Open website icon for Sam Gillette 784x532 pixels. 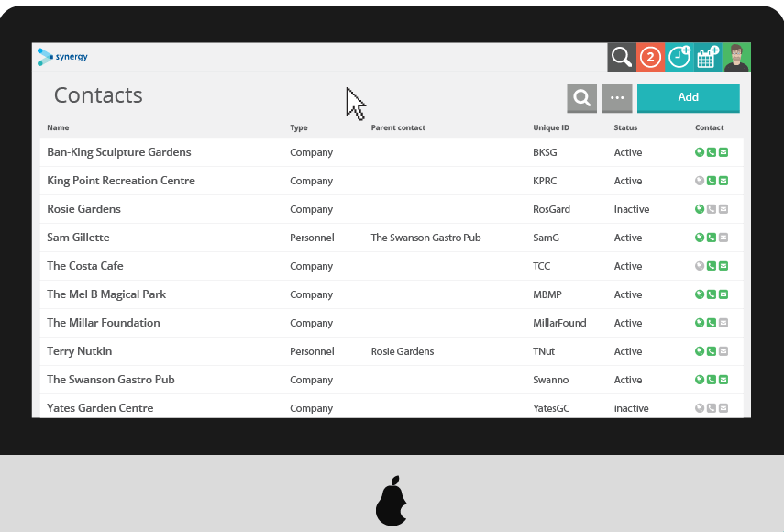pyautogui.click(x=700, y=238)
